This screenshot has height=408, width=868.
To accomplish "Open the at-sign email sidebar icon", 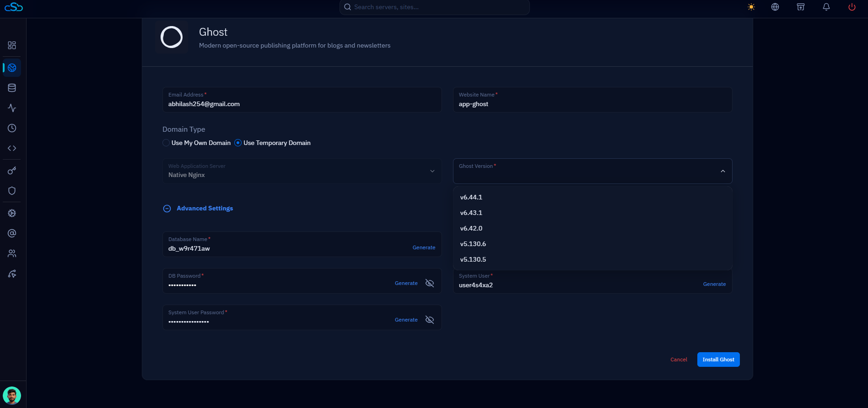I will [12, 233].
